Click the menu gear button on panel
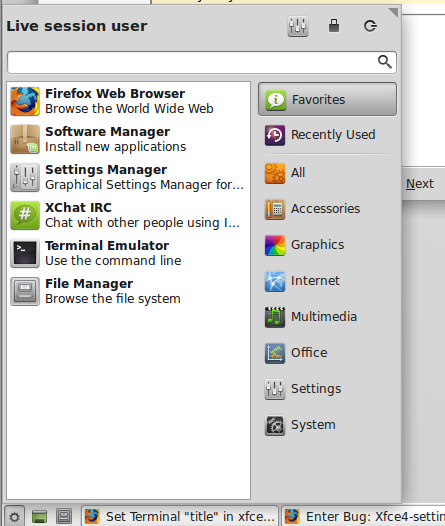This screenshot has width=445, height=526. pyautogui.click(x=14, y=517)
